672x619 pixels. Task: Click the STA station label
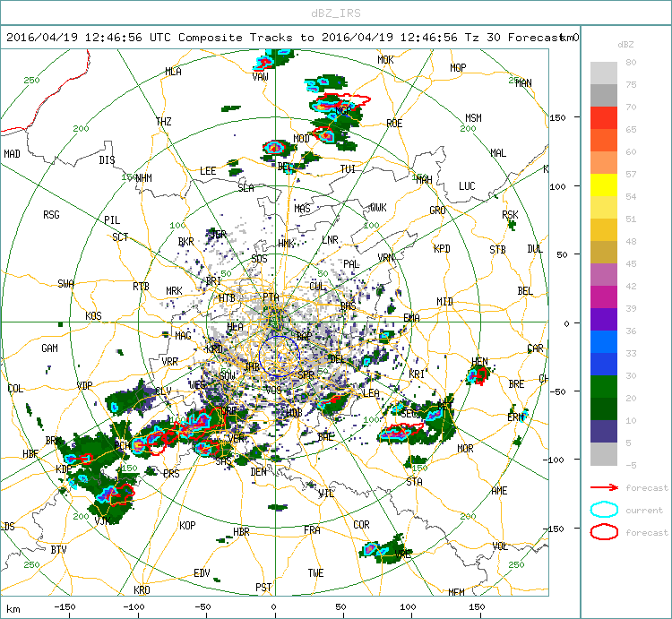[x=415, y=482]
